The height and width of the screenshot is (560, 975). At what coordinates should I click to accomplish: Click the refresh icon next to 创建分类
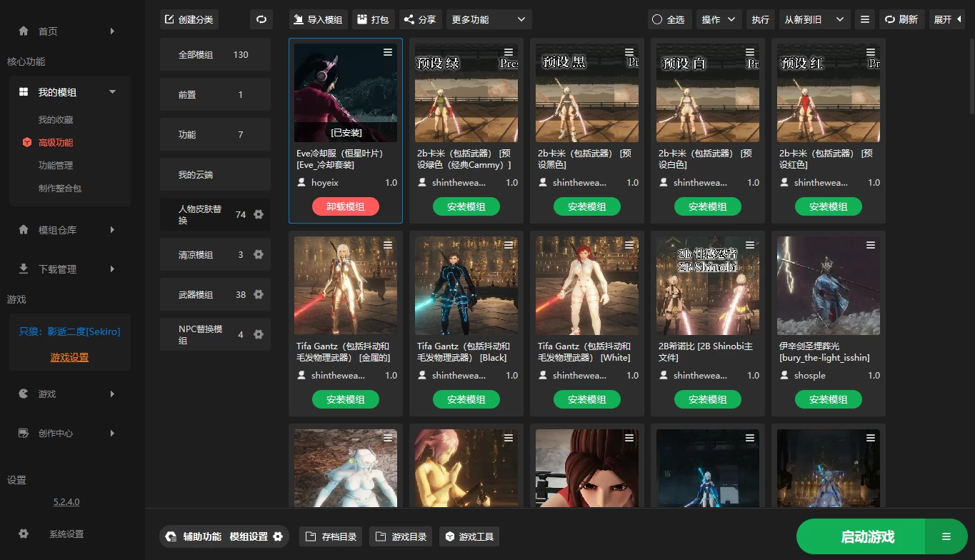(x=261, y=19)
